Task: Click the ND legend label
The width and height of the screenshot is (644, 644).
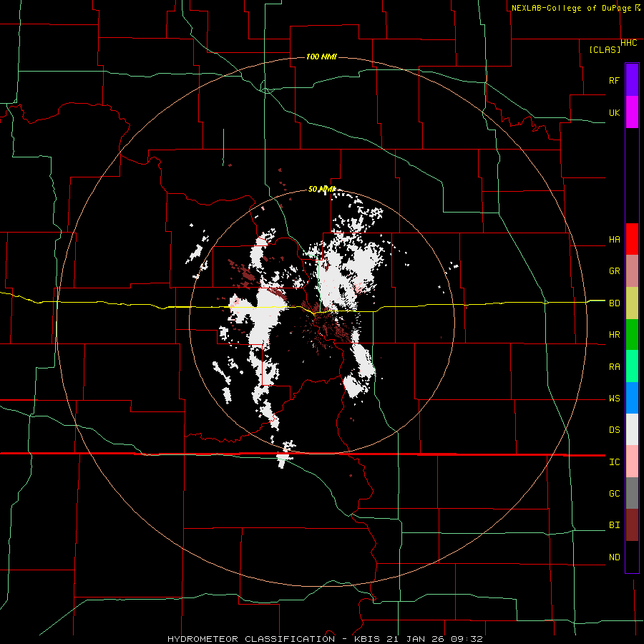Action: (x=614, y=557)
